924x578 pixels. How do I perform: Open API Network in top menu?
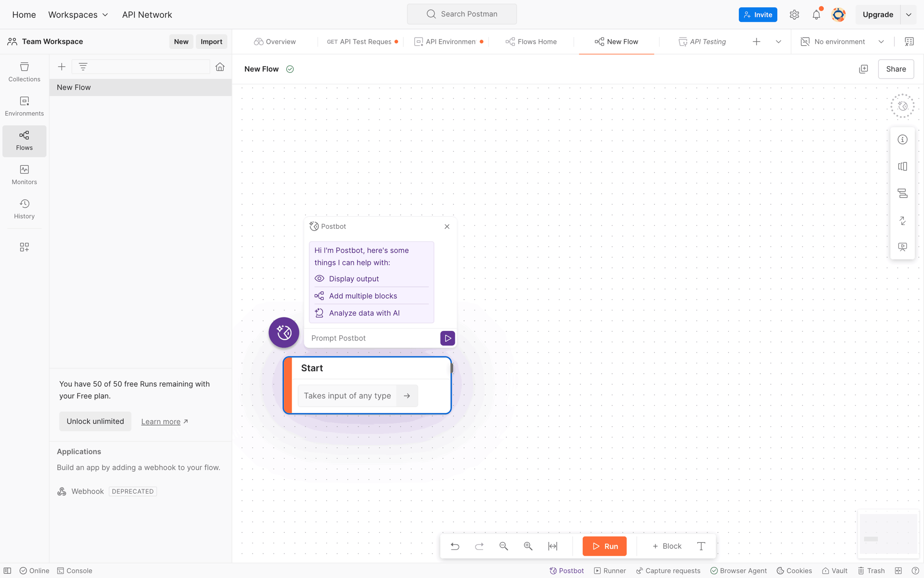point(147,15)
